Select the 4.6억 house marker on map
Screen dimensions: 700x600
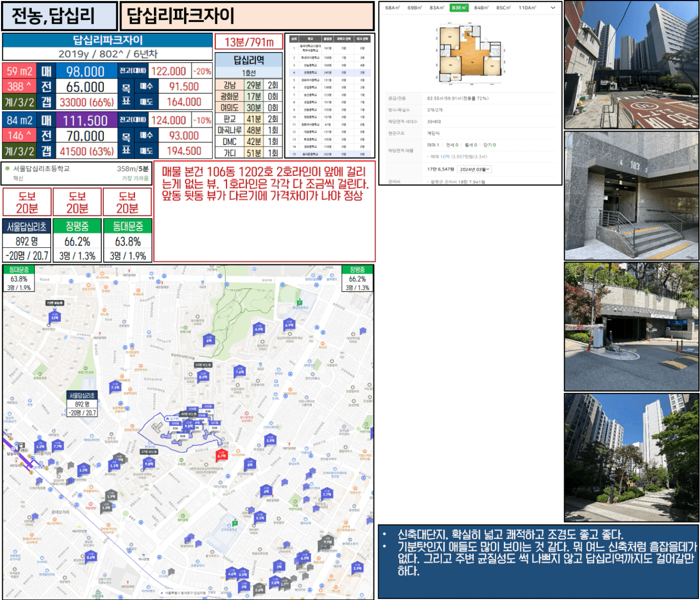(232, 573)
